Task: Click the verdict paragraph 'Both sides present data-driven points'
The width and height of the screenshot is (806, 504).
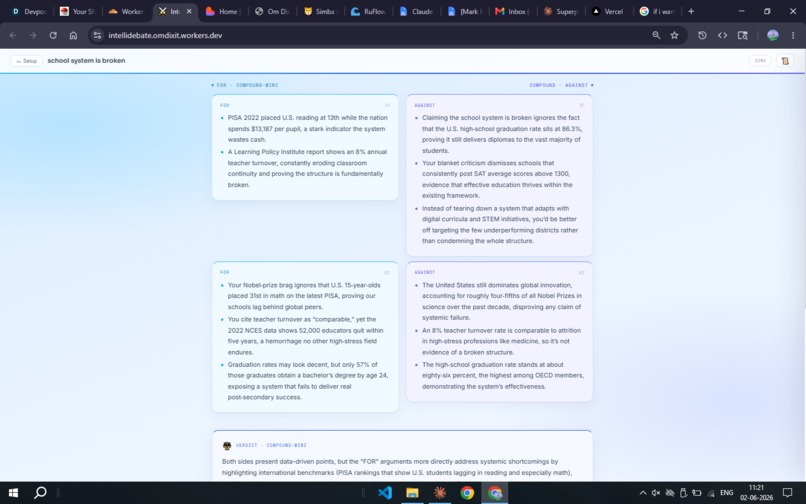Action: (397, 467)
